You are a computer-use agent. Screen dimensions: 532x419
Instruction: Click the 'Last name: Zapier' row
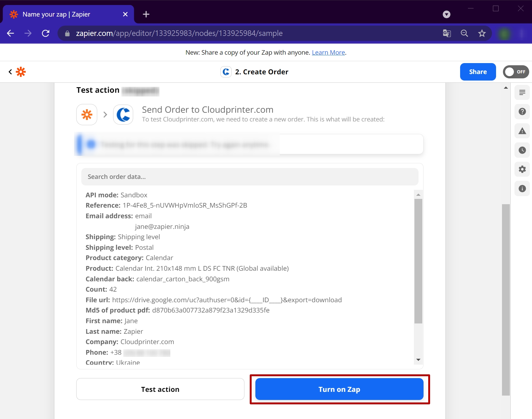tap(114, 332)
